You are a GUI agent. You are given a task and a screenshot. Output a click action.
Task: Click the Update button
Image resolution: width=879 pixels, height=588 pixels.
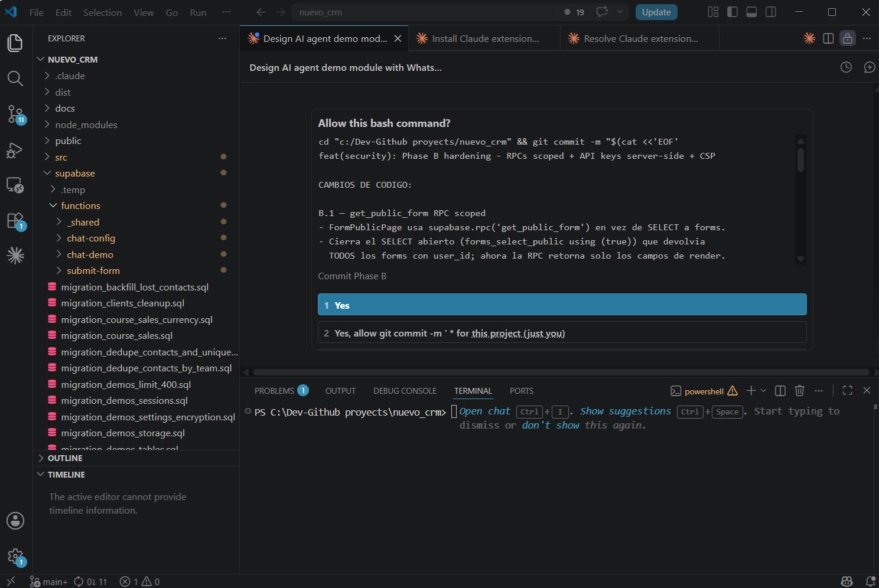656,12
